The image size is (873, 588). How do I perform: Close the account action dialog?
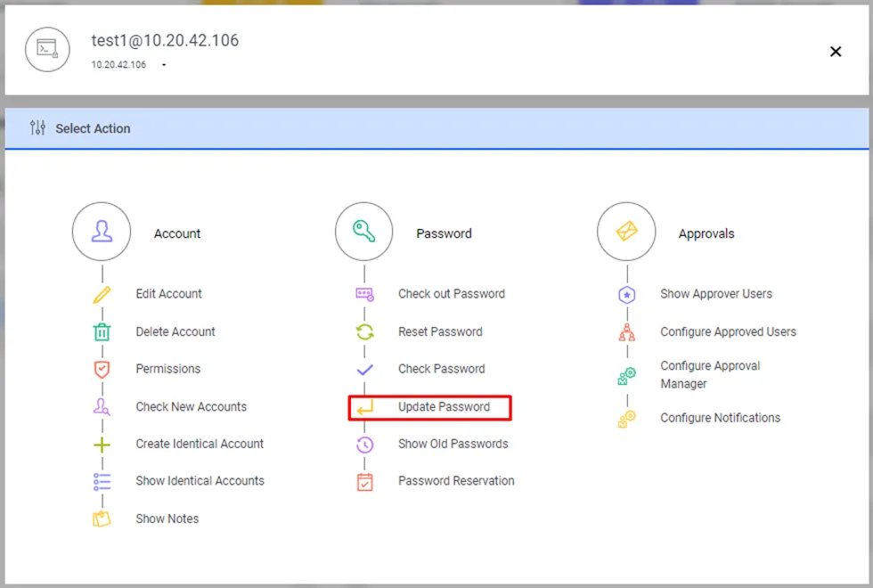point(836,52)
